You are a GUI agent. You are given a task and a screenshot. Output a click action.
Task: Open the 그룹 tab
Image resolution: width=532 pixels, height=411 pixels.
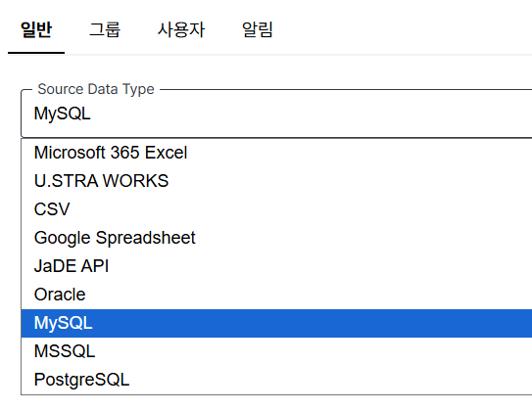105,29
